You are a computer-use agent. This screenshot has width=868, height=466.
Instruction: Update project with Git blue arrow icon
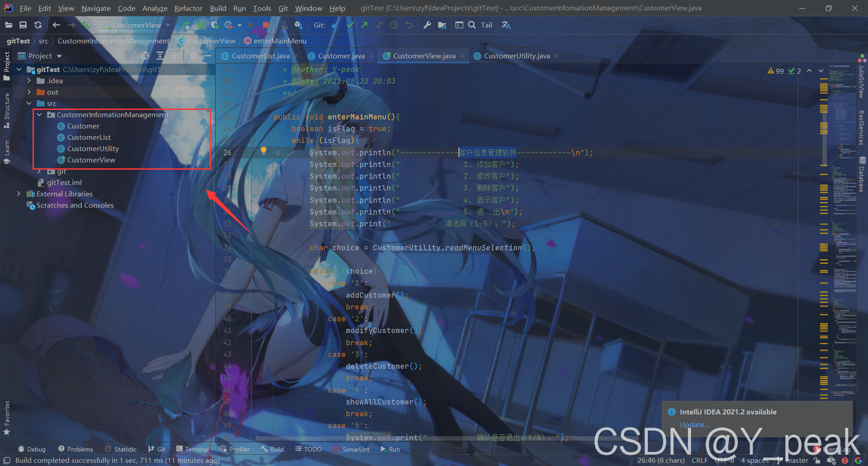[x=335, y=25]
